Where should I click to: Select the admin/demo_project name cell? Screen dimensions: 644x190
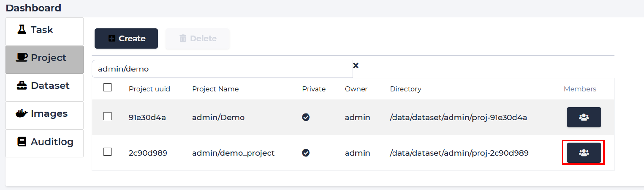click(233, 153)
